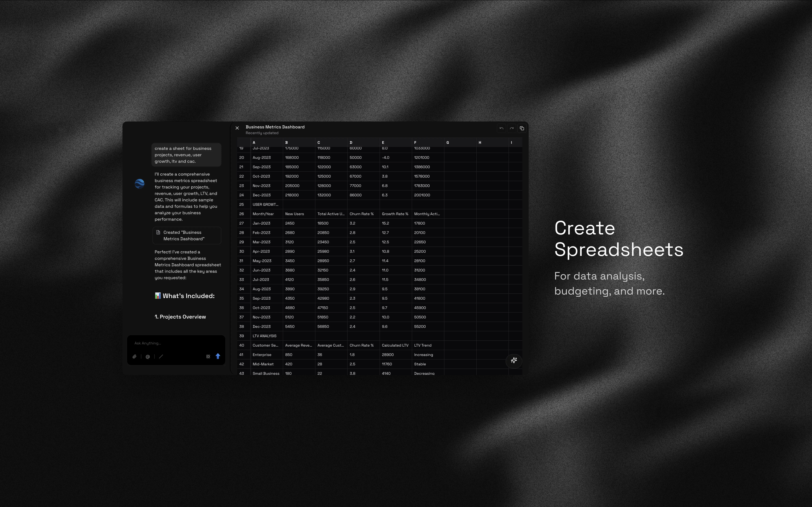Image resolution: width=812 pixels, height=507 pixels.
Task: Open the Created "Business Metrics Dashboard" file card
Action: tap(187, 236)
